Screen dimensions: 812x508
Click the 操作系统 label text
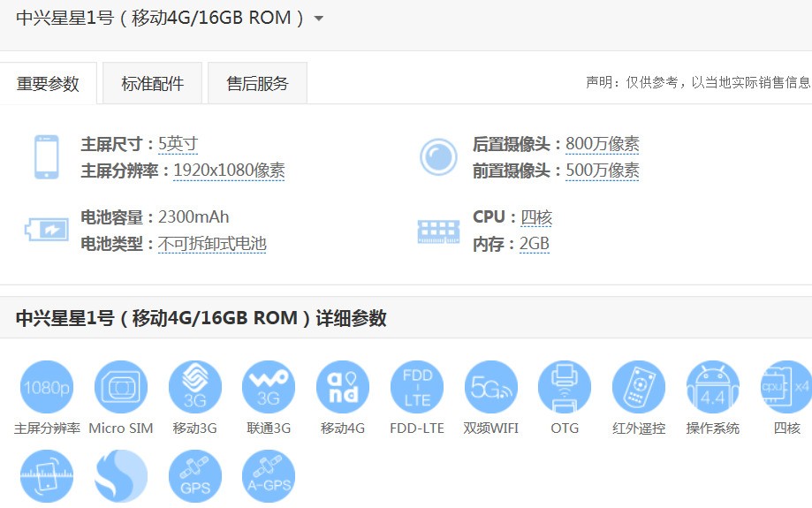coord(712,428)
